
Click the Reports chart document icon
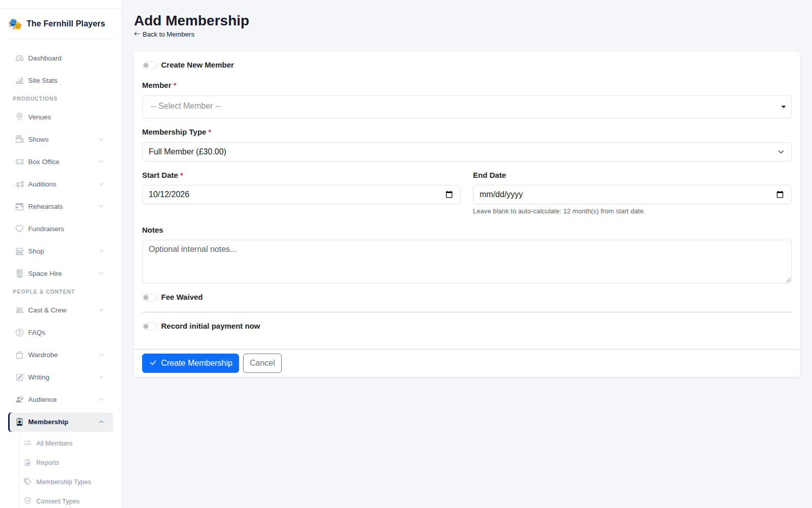point(27,463)
